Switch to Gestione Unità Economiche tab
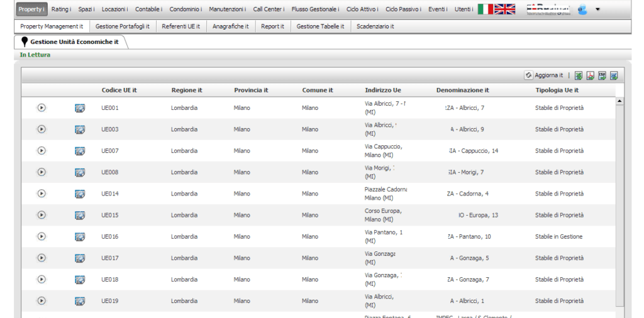Viewport: 644px width, 318px height. (x=74, y=41)
